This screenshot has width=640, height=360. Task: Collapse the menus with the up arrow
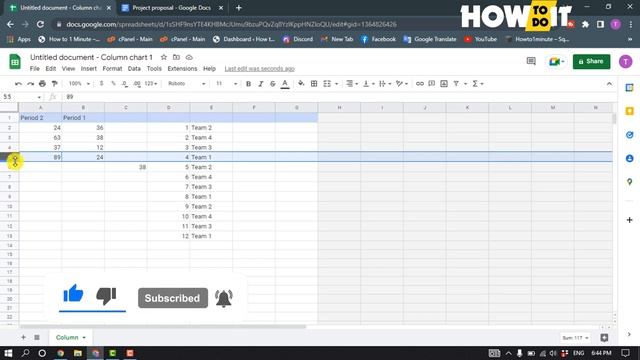(609, 84)
